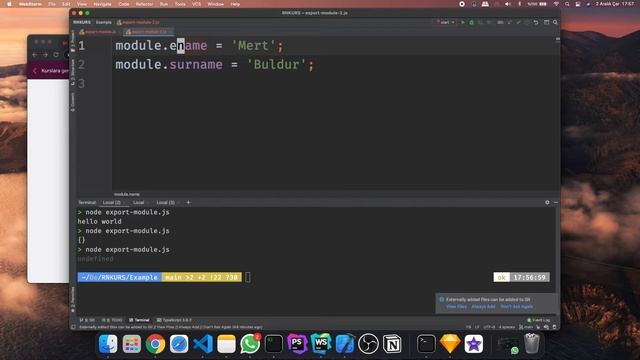640x360 pixels.
Task: Click the Spotlight search icon in menu bar
Action: pyautogui.click(x=567, y=4)
